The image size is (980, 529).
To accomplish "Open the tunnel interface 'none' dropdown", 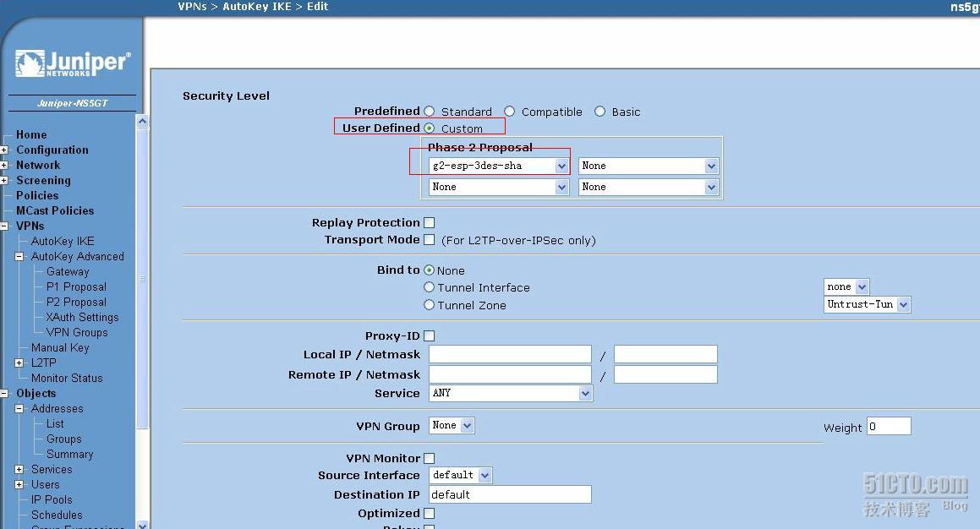I will pos(846,286).
